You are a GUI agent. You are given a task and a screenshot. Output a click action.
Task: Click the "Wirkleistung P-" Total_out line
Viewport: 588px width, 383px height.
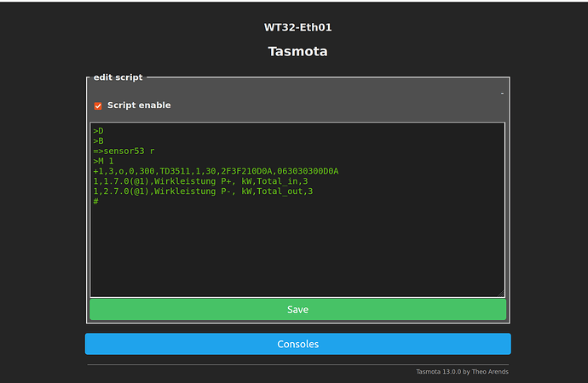[203, 191]
